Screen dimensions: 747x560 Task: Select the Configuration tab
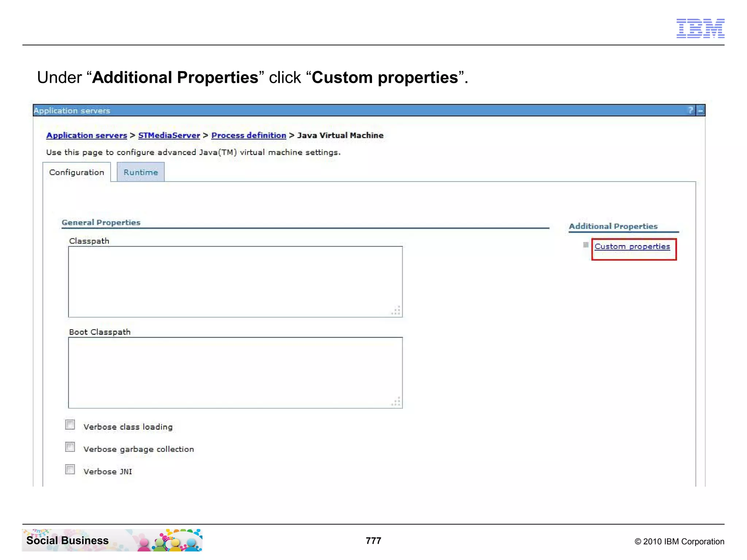[77, 172]
